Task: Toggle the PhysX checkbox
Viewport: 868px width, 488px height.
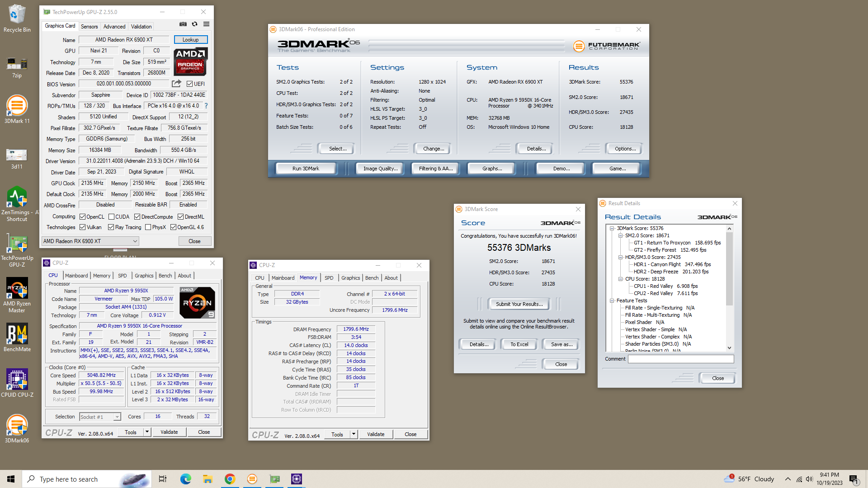Action: click(148, 227)
